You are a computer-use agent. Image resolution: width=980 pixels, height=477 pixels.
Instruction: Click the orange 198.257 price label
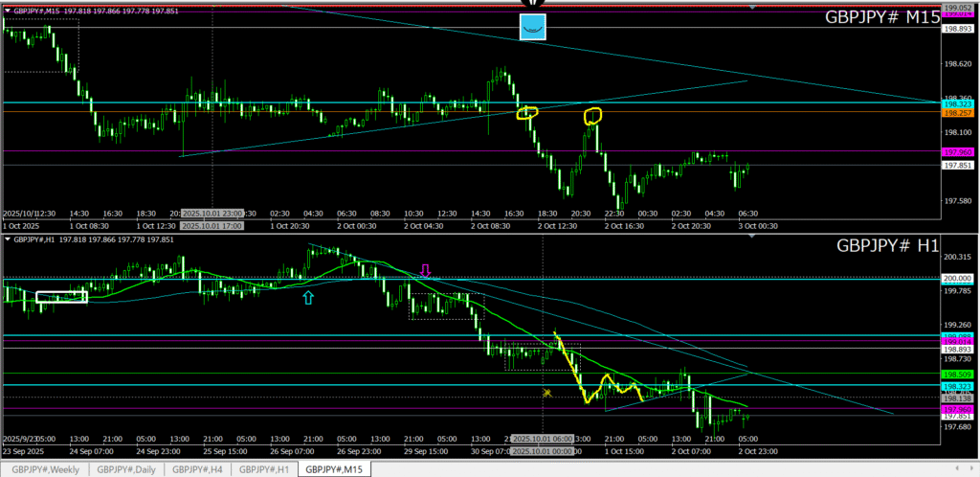[958, 111]
